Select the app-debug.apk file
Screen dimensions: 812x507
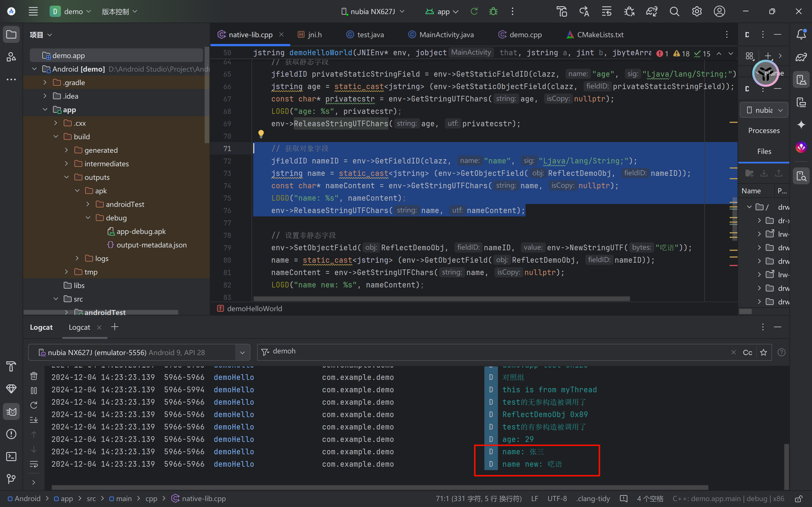pos(141,231)
